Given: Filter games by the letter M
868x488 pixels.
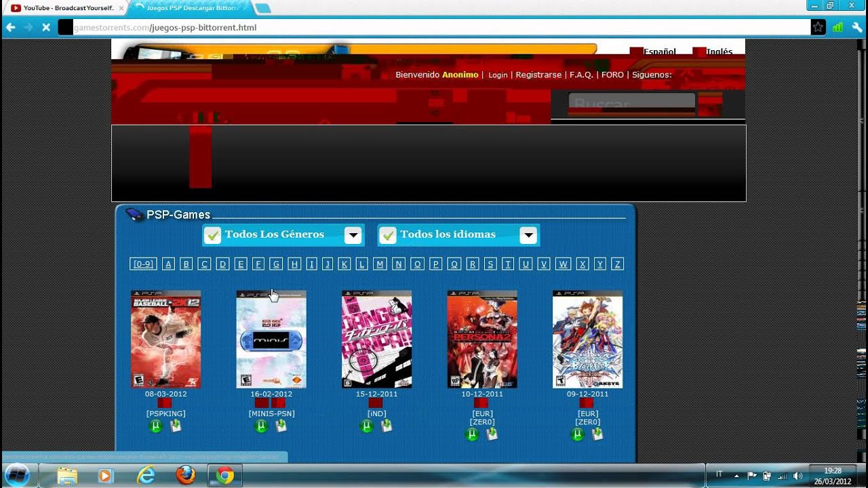Looking at the screenshot, I should point(380,264).
